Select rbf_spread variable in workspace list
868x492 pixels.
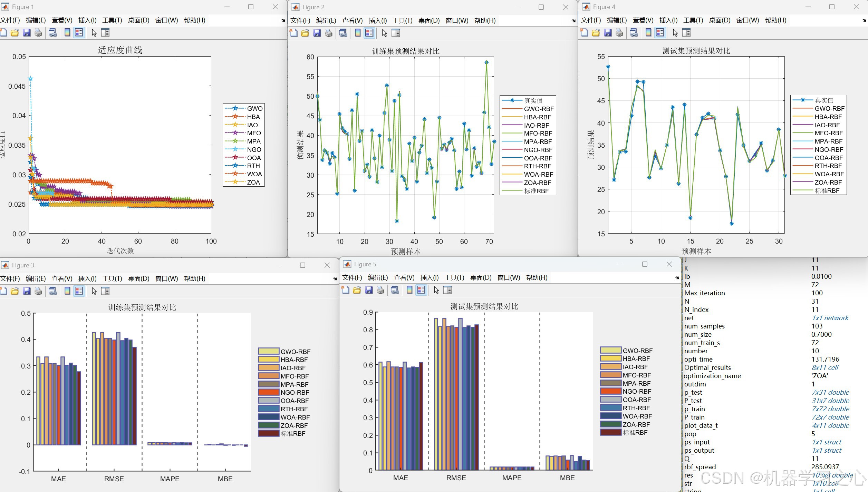pos(700,467)
